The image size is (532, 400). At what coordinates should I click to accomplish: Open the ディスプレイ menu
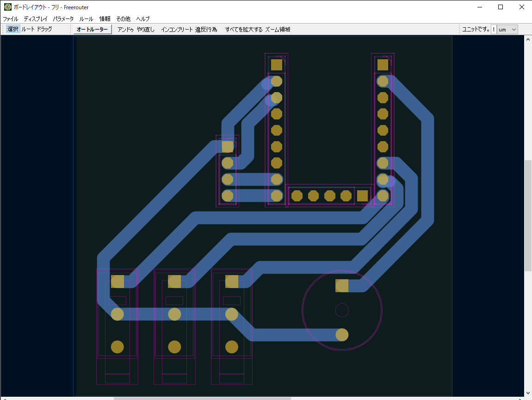[36, 19]
